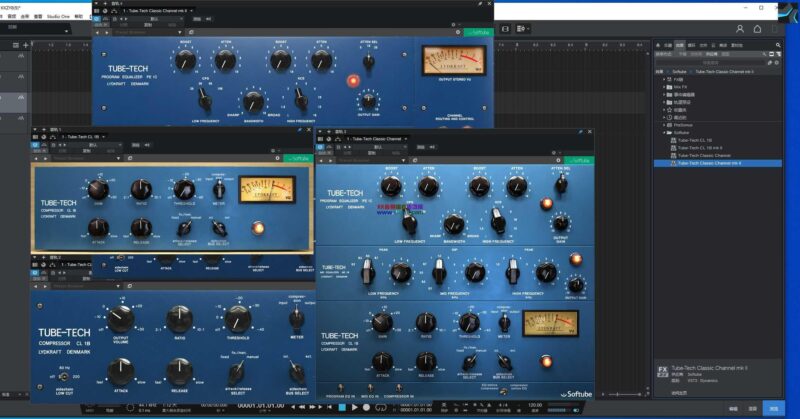The image size is (800, 419).
Task: Click green Softube logo in Classic Channel mk II window
Action: 479,32
